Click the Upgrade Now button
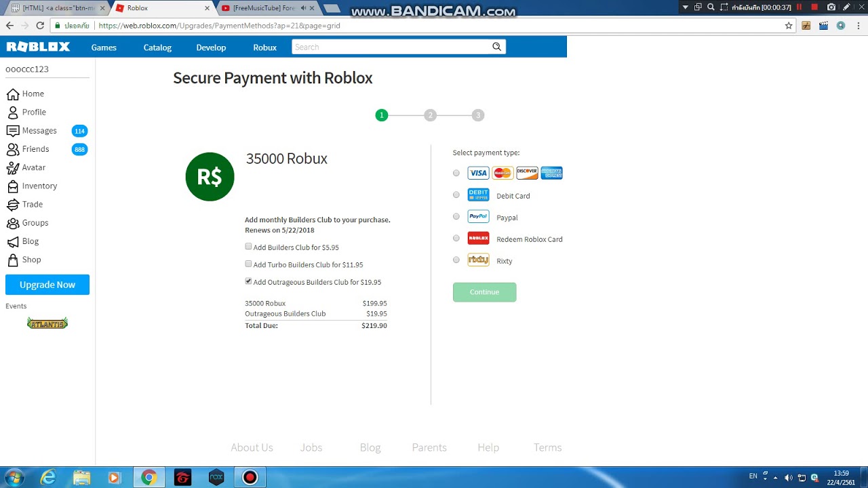 [x=47, y=285]
